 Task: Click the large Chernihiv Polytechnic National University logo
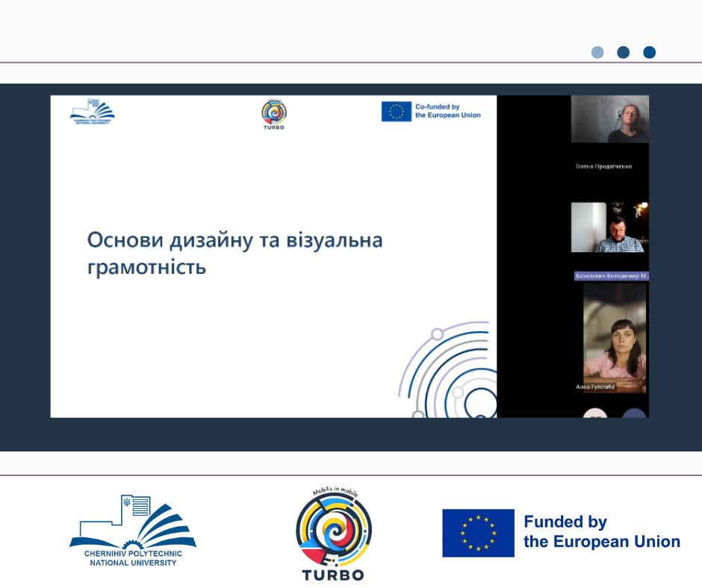click(133, 530)
